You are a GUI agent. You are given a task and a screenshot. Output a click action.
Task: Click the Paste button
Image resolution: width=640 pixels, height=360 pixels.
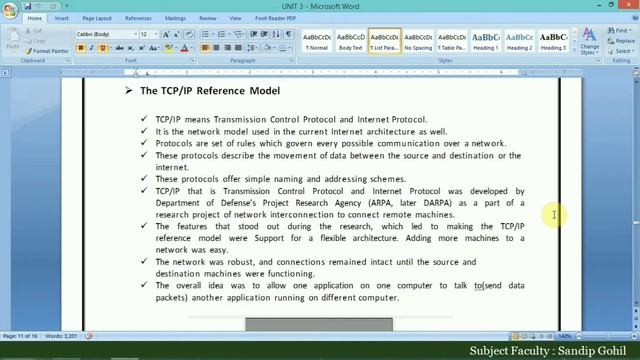tap(13, 40)
